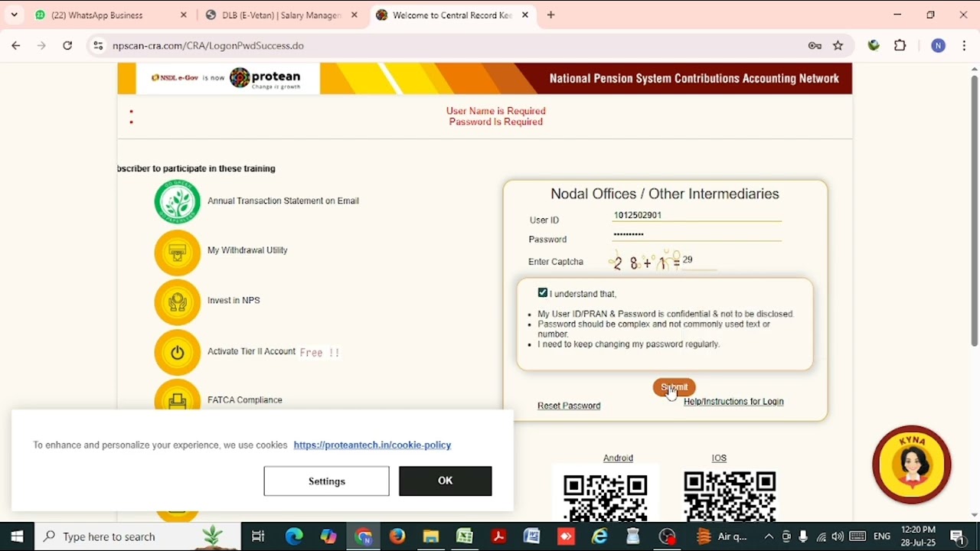Click the My Withdrawal Utility icon
The height and width of the screenshot is (551, 980).
[x=178, y=252]
